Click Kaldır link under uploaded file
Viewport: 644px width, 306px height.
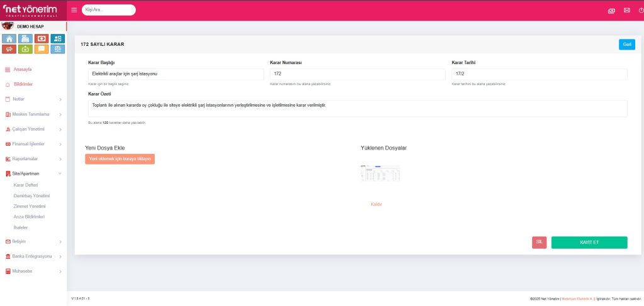(376, 204)
